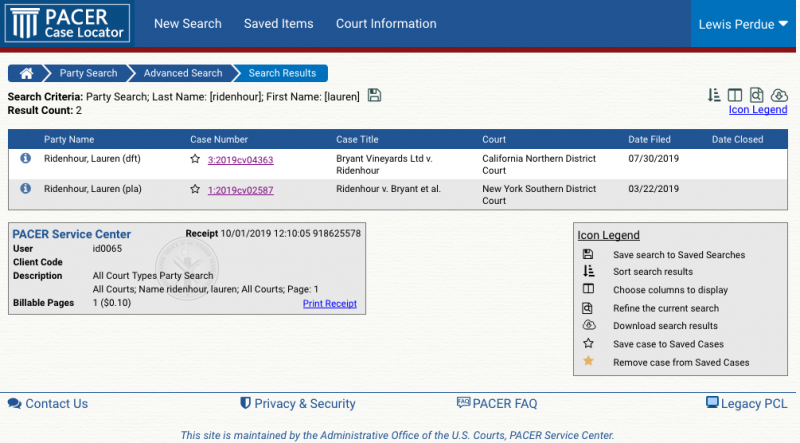Click info icon for Ridenhour, Lauren (pla)
This screenshot has width=800, height=443.
pos(25,188)
